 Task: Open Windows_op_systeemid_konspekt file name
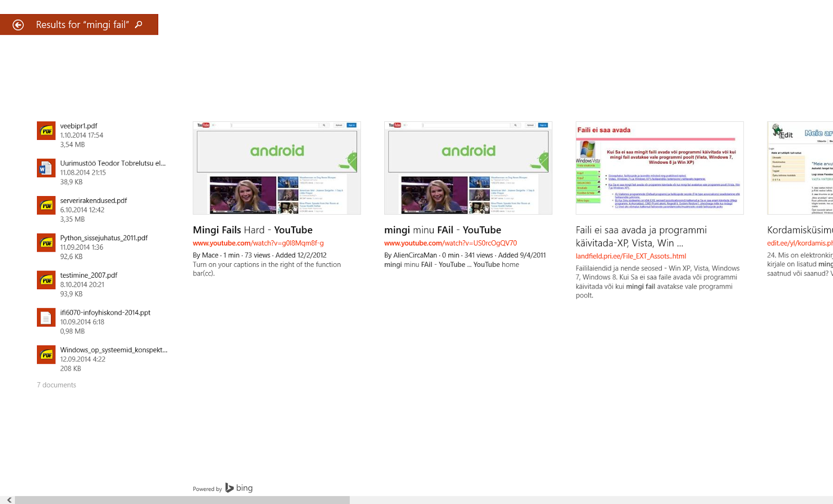pos(114,350)
